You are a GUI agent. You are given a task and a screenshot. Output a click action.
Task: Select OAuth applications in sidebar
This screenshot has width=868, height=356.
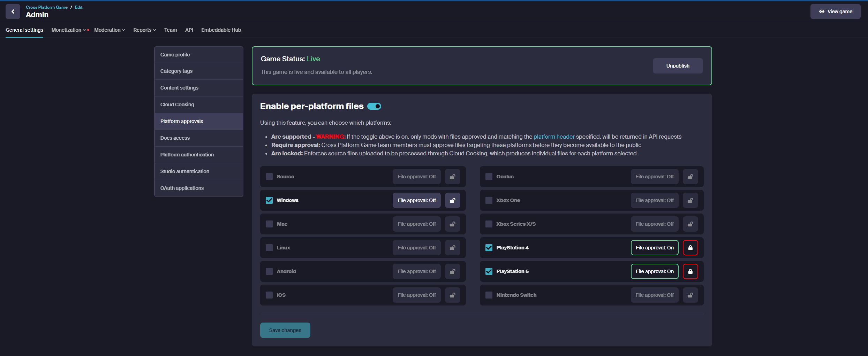[x=199, y=188]
